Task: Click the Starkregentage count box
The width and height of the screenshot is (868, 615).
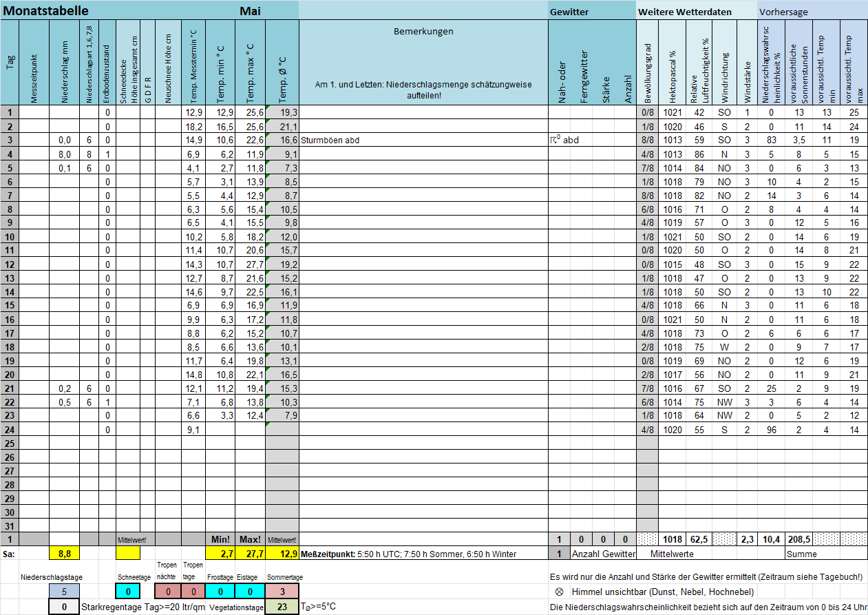Action: (x=63, y=607)
